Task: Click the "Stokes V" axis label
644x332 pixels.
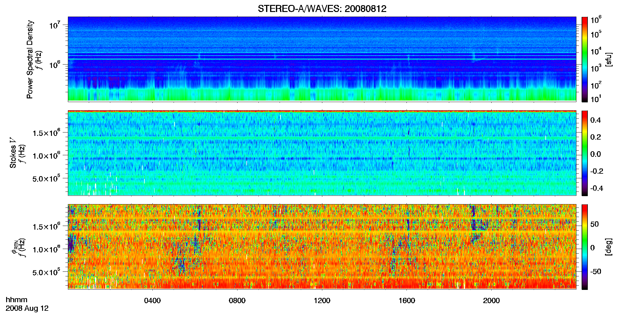Action: tap(13, 153)
